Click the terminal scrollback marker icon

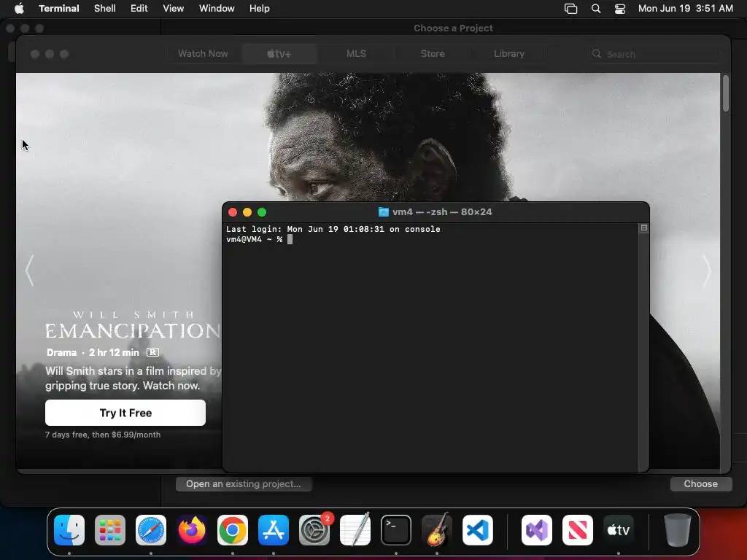[x=643, y=228]
